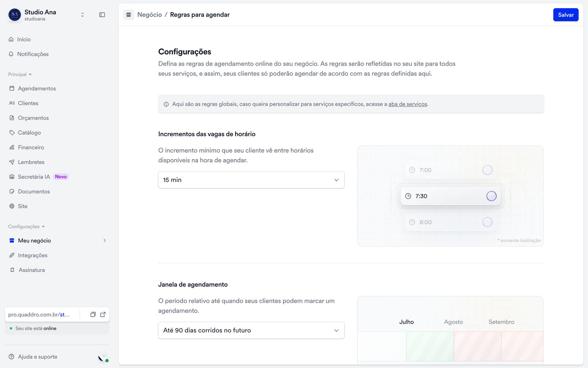
Task: Follow the 'aba de serviços' link
Action: [x=408, y=104]
